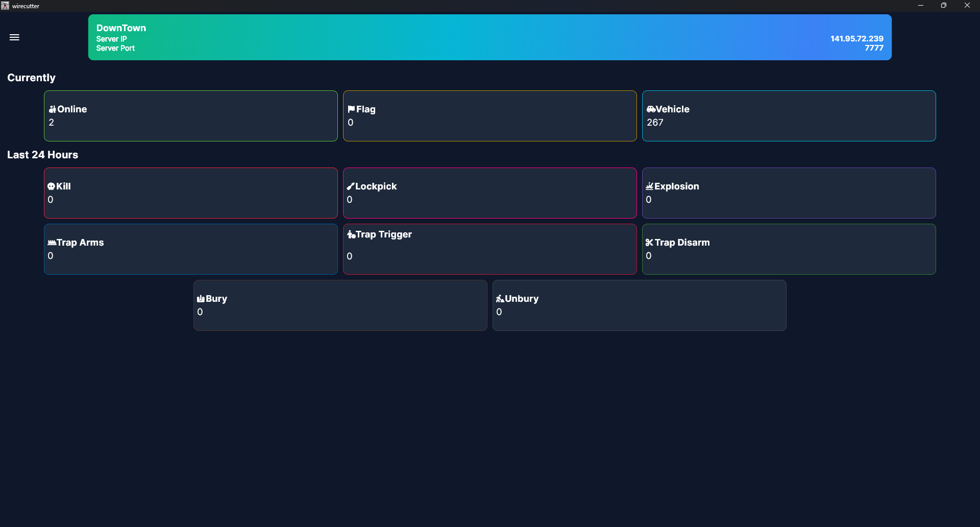Click the Flag icon
Image resolution: width=980 pixels, height=527 pixels.
click(351, 109)
